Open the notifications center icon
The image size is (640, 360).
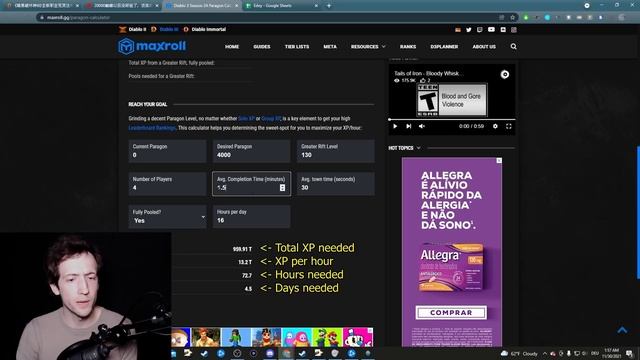click(629, 353)
